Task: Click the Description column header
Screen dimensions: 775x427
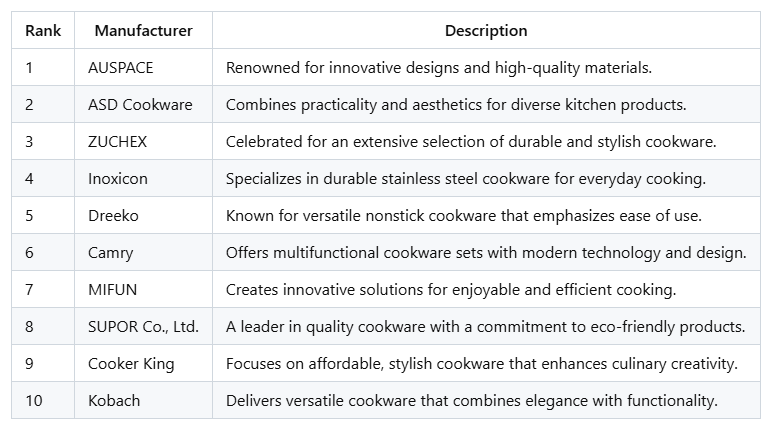Action: point(486,31)
